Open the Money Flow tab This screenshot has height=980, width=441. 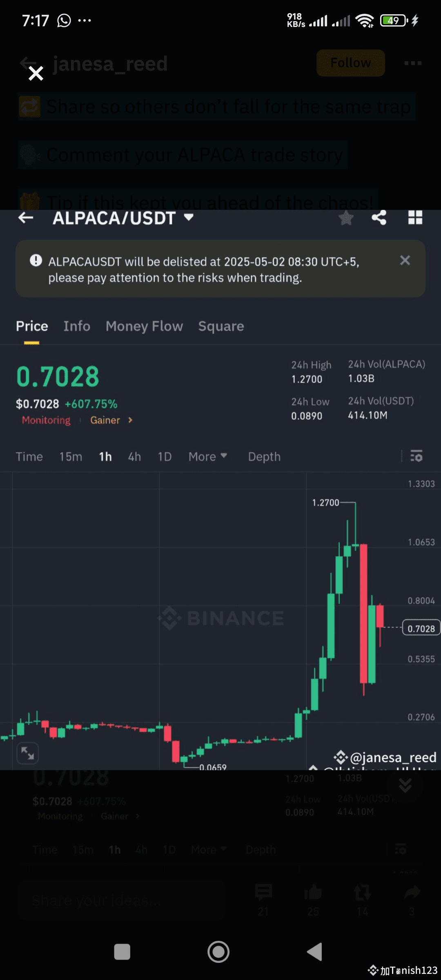click(144, 326)
